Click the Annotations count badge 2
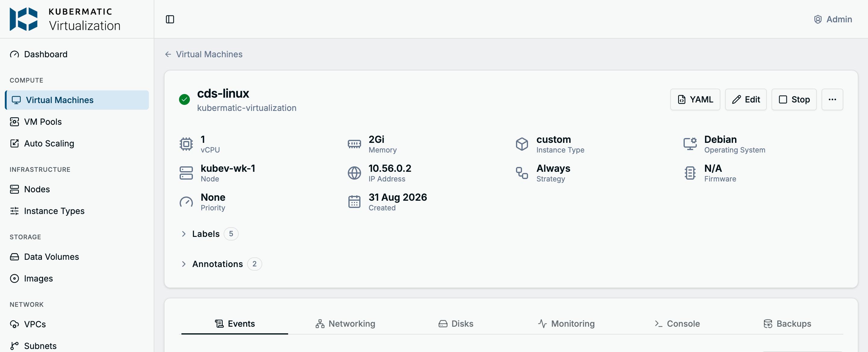The height and width of the screenshot is (352, 868). click(x=254, y=264)
